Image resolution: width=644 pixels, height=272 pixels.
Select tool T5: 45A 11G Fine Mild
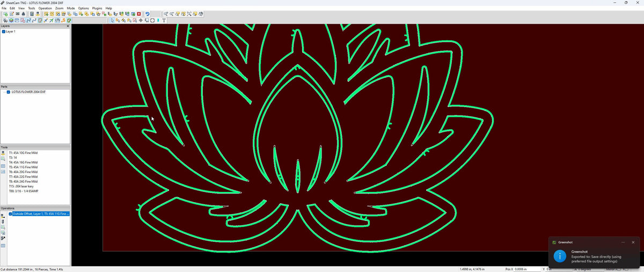tap(23, 167)
